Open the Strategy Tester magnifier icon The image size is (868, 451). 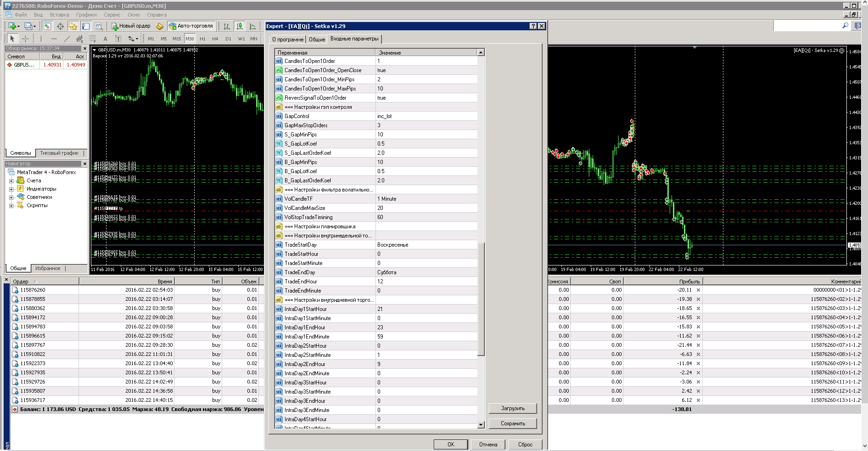(99, 26)
